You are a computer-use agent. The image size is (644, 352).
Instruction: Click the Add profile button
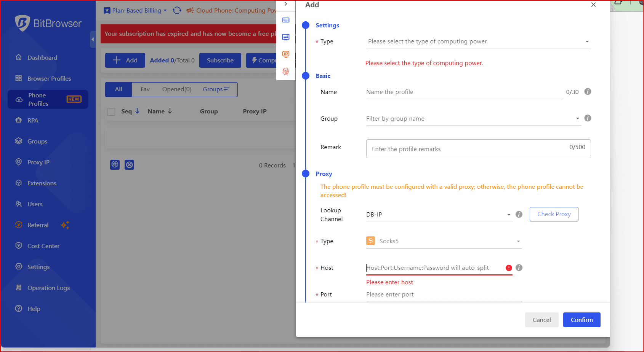click(x=125, y=60)
